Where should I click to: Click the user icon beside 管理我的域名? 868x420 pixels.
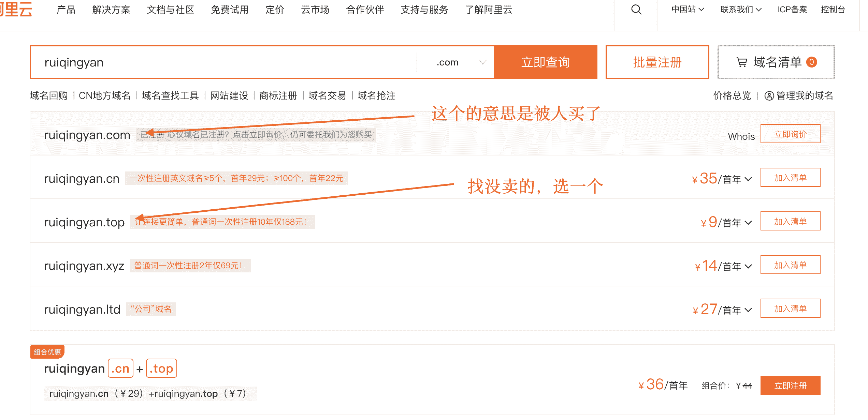point(769,96)
